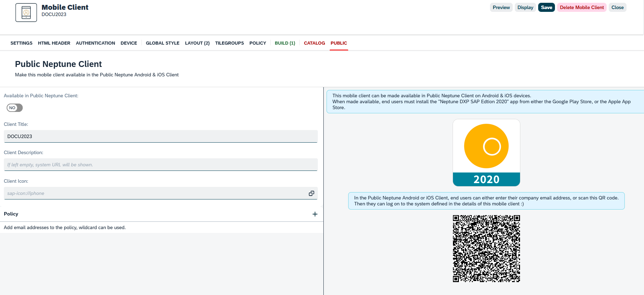Image resolution: width=644 pixels, height=295 pixels.
Task: Click Delete Mobile Client button
Action: pos(582,7)
